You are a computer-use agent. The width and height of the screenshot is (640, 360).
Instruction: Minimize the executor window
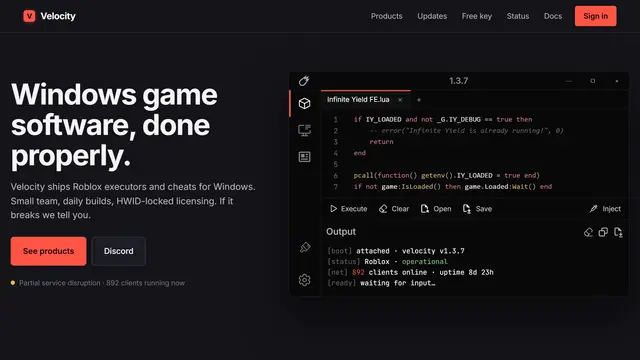point(569,81)
